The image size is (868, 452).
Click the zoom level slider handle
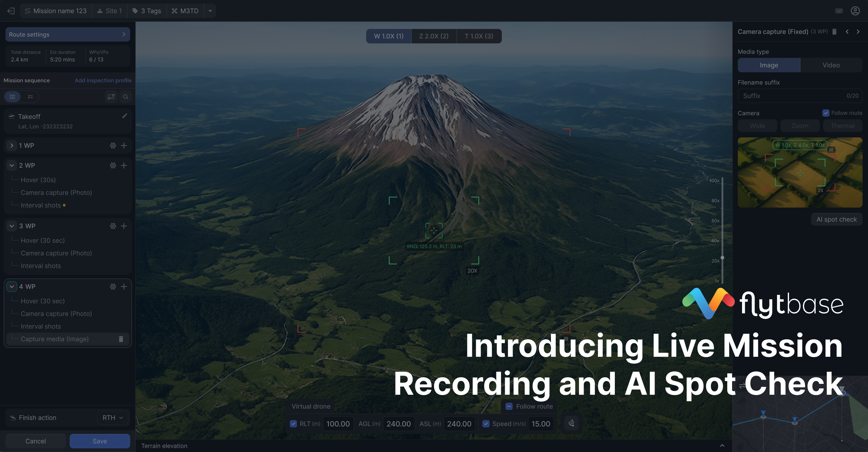tap(722, 258)
